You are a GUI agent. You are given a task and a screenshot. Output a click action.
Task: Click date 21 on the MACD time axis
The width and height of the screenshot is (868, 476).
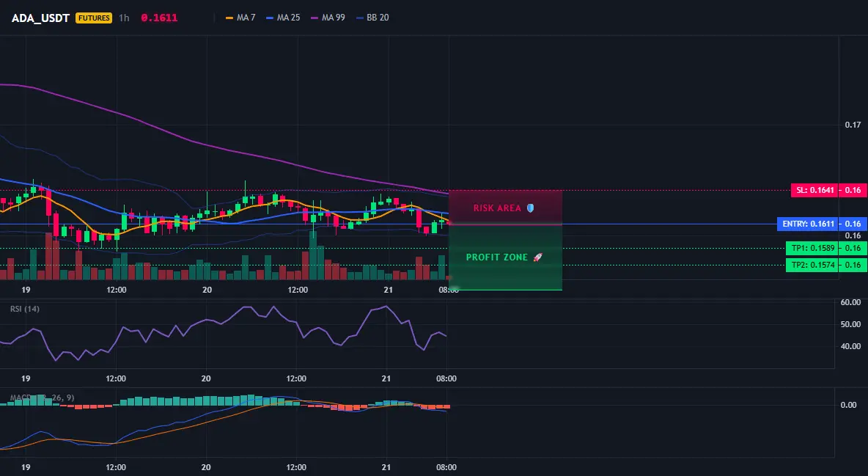click(386, 468)
